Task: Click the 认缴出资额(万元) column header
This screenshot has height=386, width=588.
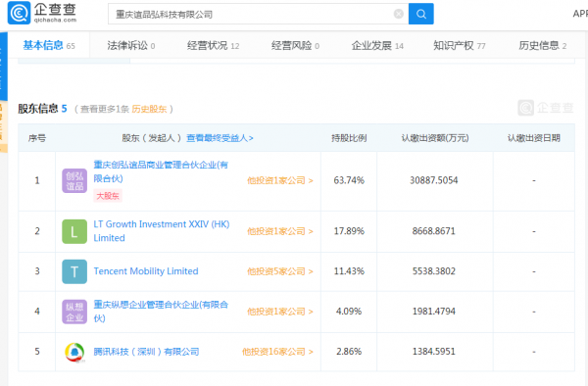Action: click(435, 138)
